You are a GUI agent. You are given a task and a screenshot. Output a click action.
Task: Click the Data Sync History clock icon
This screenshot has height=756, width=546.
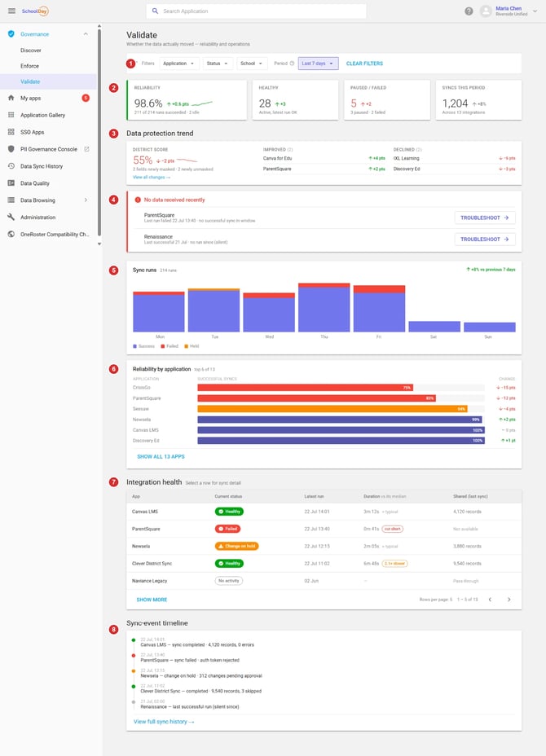[11, 166]
